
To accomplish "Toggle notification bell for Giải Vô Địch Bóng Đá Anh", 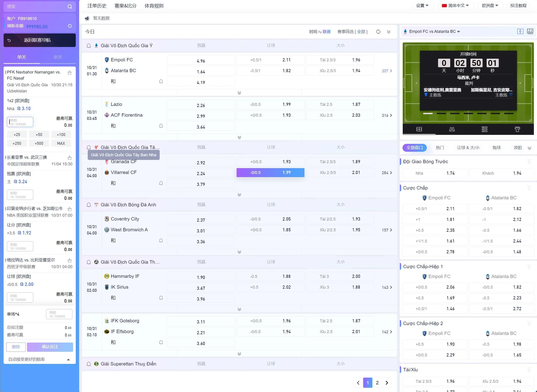I will [89, 205].
